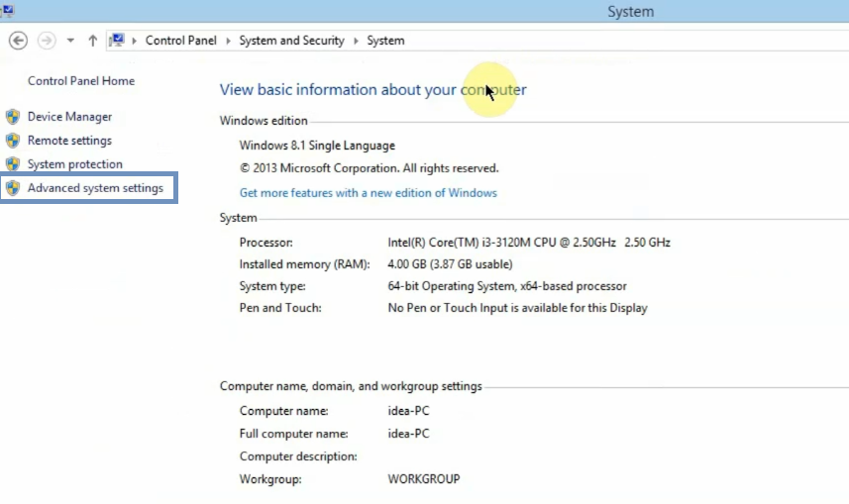The width and height of the screenshot is (849, 504).
Task: Open System protection link
Action: 75,164
